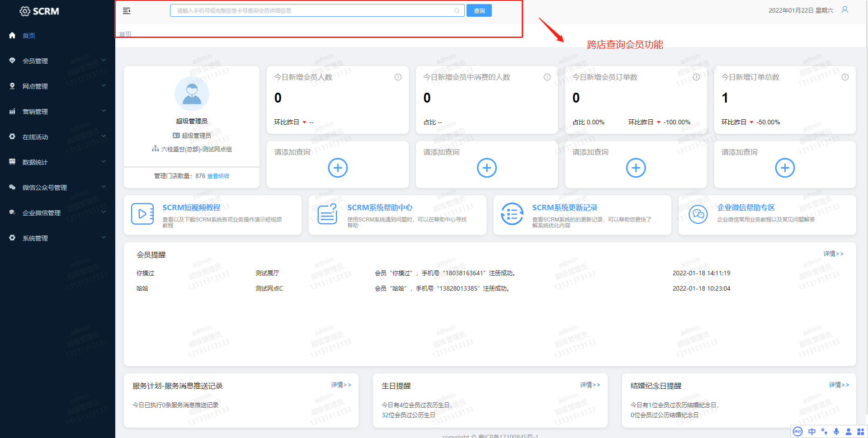This screenshot has height=438, width=868.
Task: Open 详情 link in 生日提醒 panel
Action: [x=590, y=385]
